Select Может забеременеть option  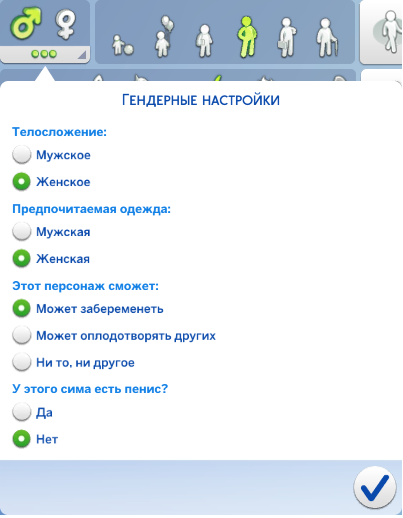point(21,308)
